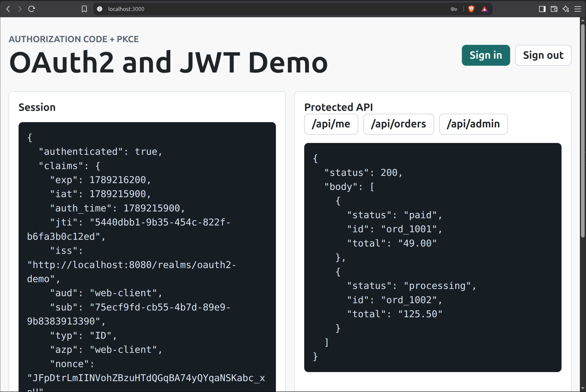Click the "jti" claim value line

tap(140, 222)
